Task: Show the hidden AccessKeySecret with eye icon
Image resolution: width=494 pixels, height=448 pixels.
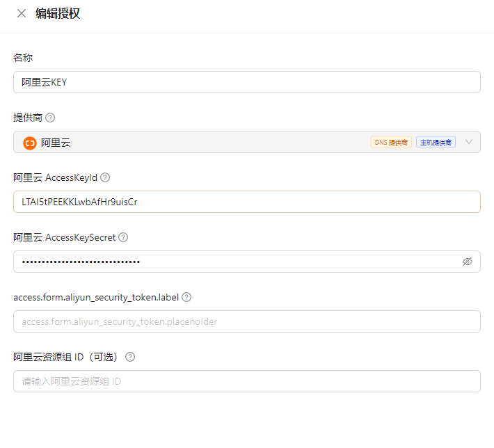Action: click(x=468, y=262)
